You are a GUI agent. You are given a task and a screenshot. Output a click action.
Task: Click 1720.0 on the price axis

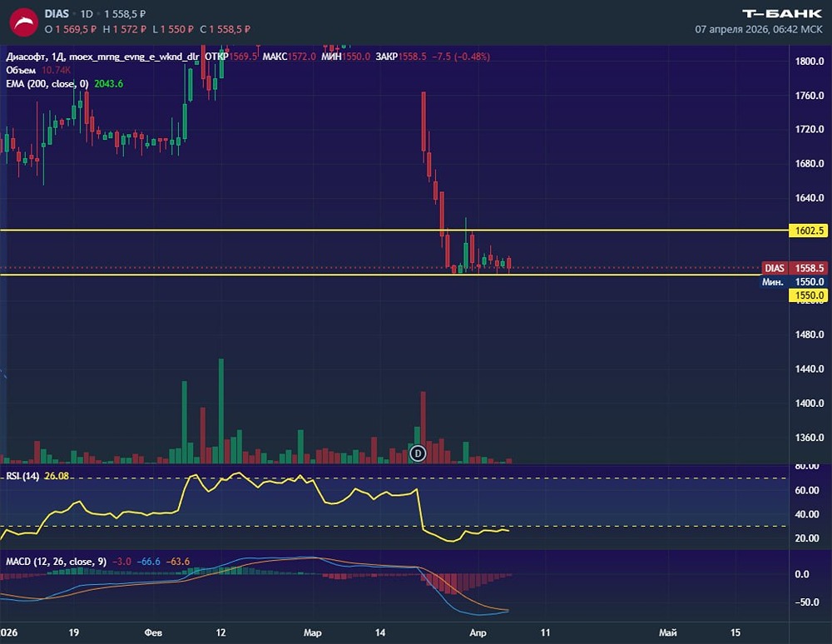810,130
